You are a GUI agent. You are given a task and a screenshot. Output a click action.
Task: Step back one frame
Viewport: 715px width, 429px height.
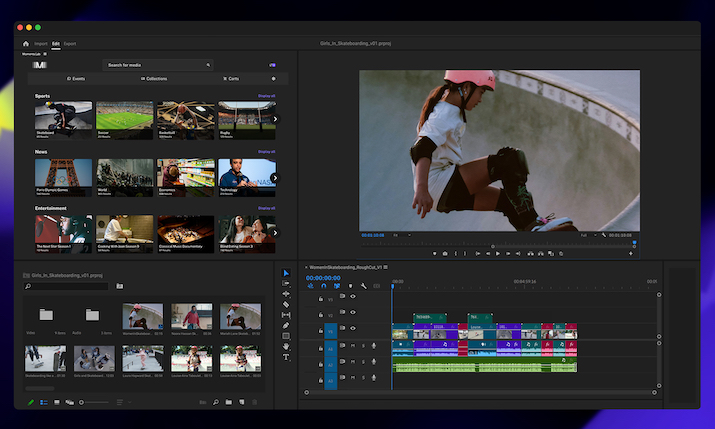(x=488, y=253)
